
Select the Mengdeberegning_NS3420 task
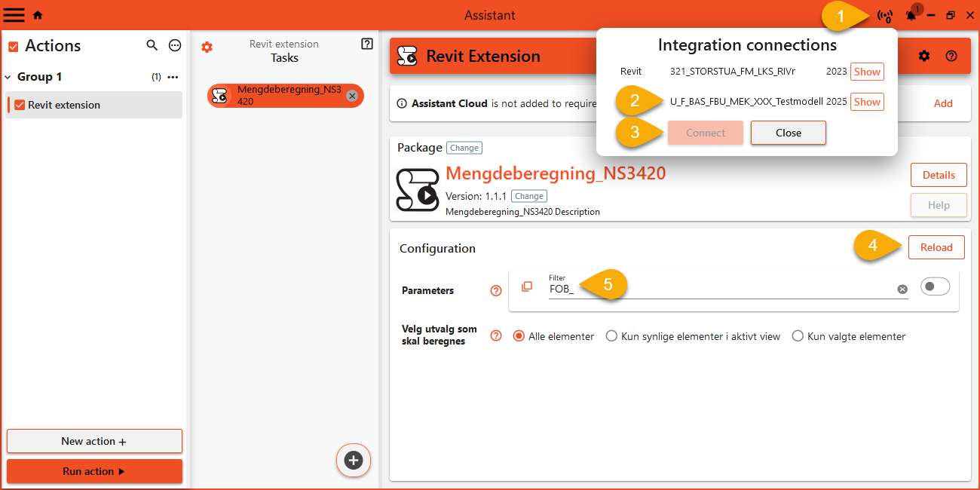[x=277, y=96]
